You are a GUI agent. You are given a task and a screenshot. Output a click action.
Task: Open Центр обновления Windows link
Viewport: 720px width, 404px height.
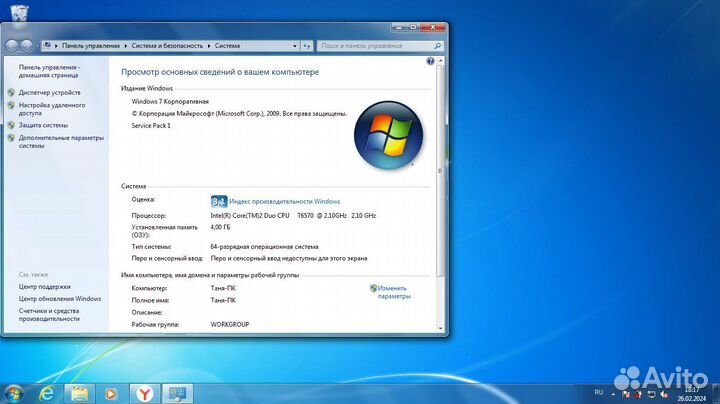click(x=60, y=299)
